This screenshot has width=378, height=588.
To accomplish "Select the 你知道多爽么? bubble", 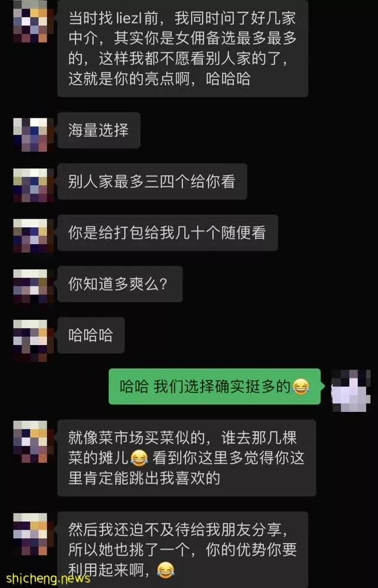I will tap(120, 284).
